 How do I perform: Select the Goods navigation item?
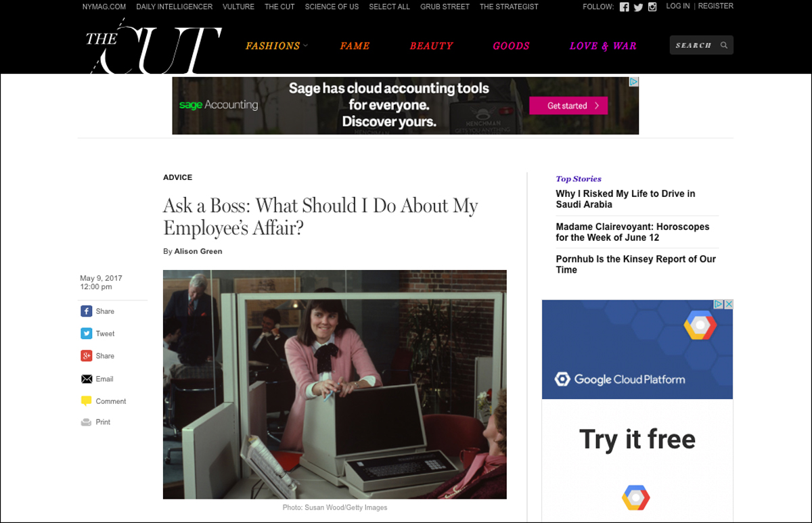coord(511,46)
